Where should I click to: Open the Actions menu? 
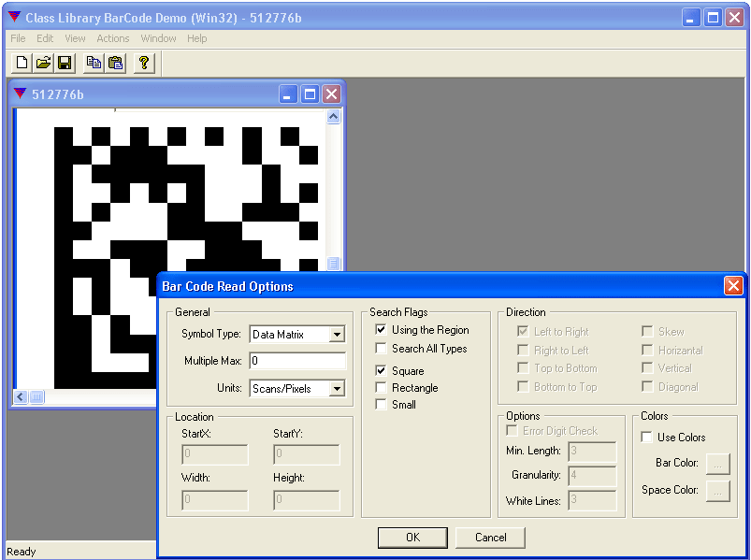click(x=112, y=38)
